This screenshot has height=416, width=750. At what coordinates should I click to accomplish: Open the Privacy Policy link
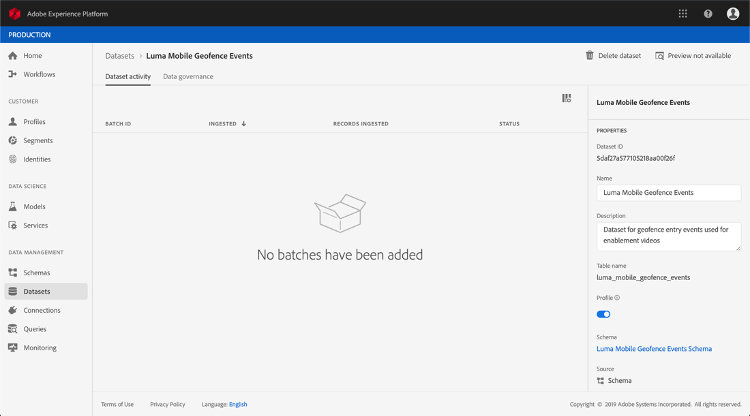point(167,404)
